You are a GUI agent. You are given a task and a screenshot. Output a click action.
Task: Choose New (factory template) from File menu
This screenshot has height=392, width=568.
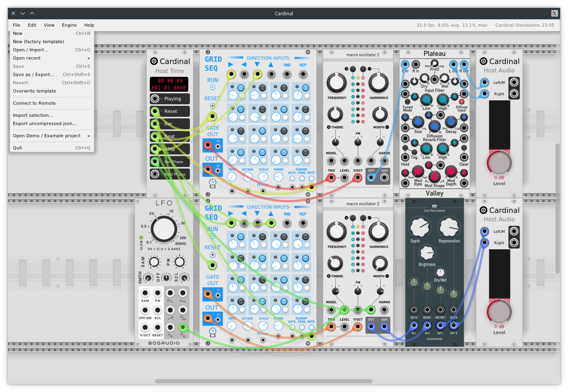pos(52,42)
